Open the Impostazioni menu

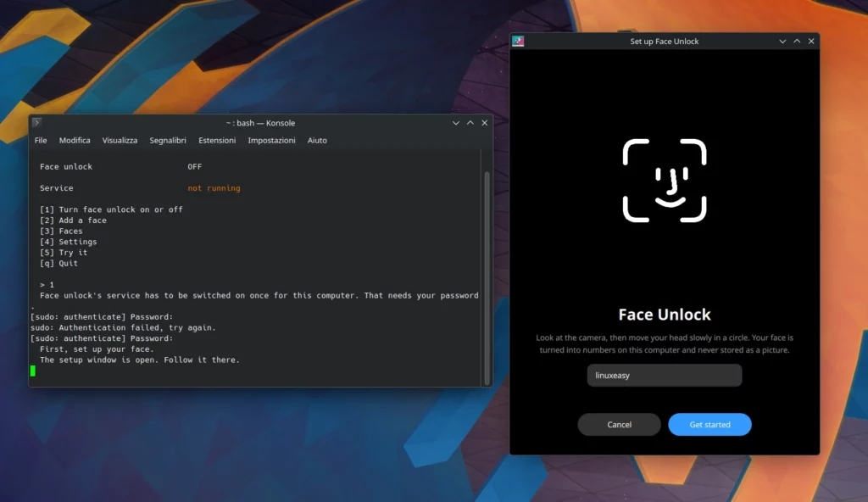(271, 140)
